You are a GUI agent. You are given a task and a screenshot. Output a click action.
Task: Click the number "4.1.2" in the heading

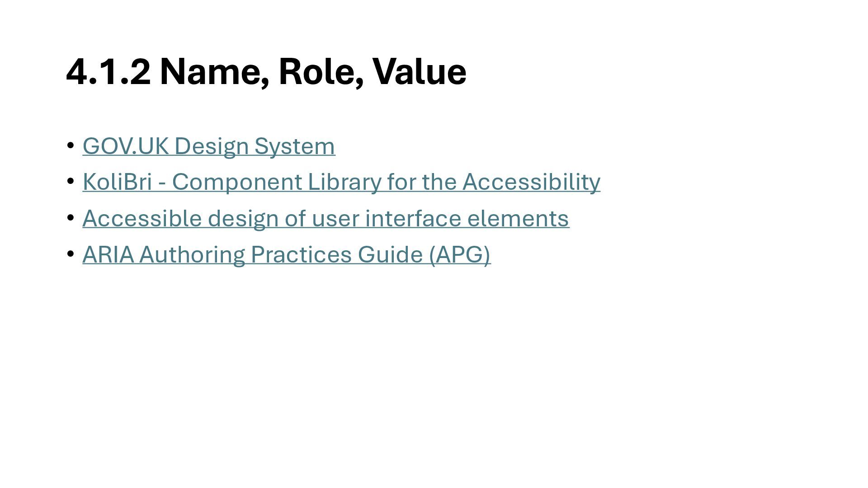108,71
